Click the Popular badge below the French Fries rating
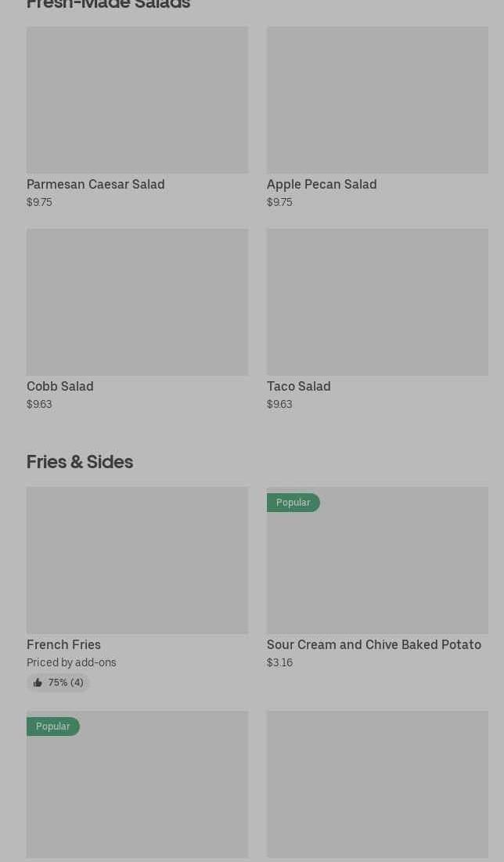Viewport: 504px width, 862px height. (53, 727)
